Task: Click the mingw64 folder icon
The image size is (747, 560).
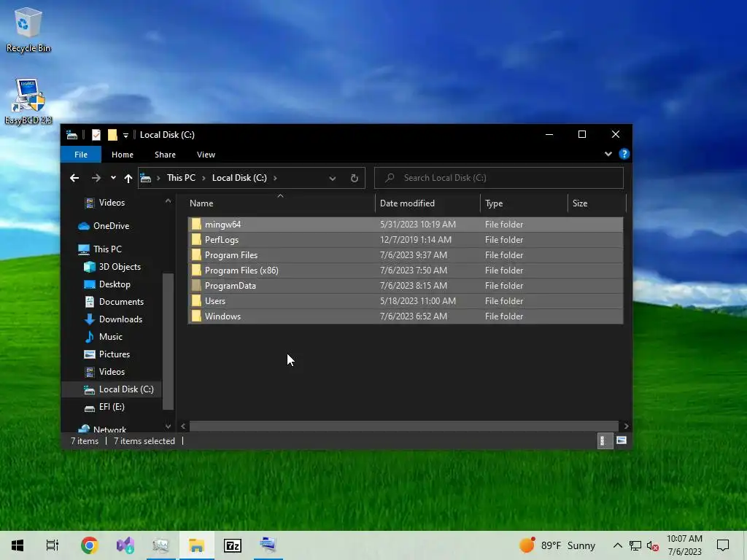Action: click(x=196, y=225)
